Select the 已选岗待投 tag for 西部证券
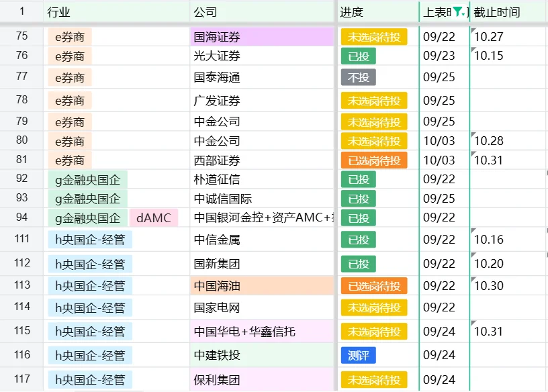 tap(373, 160)
